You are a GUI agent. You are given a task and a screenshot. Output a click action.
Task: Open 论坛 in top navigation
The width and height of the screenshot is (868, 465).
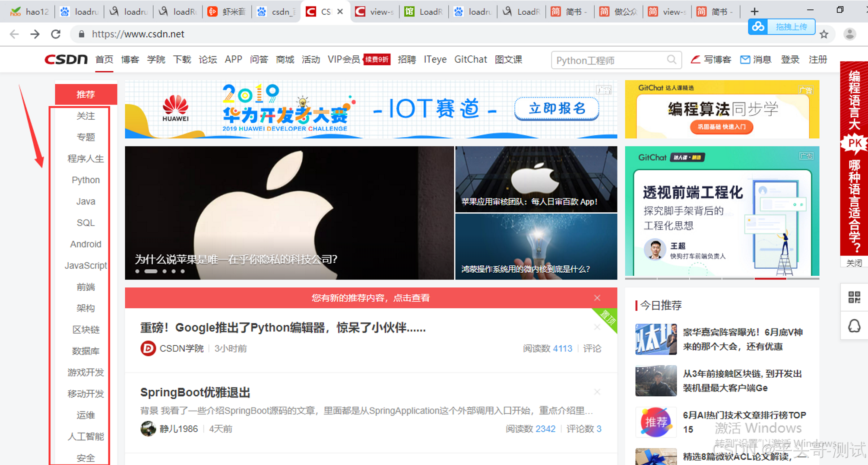pyautogui.click(x=208, y=60)
